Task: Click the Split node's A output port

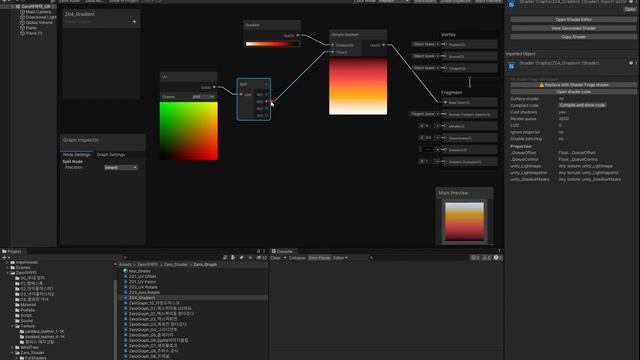Action: tap(267, 116)
